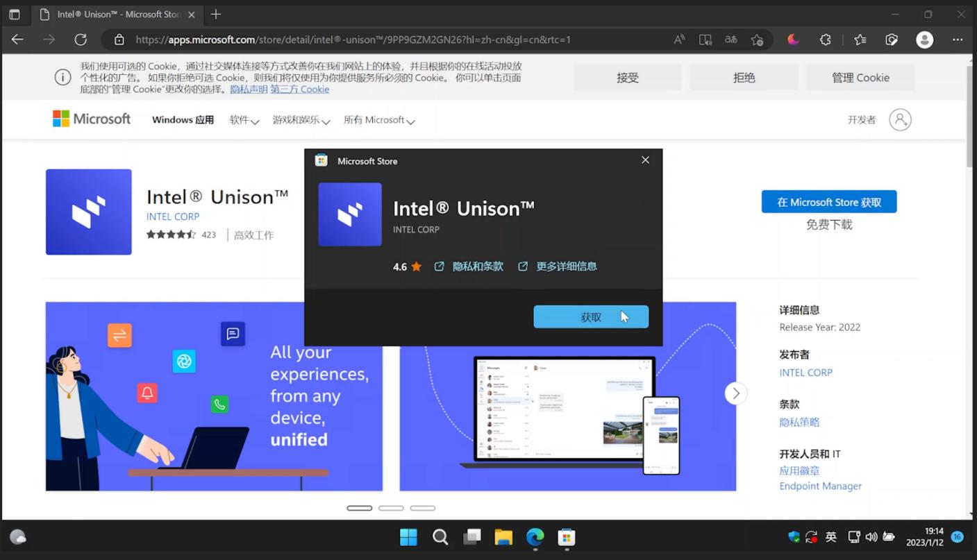
Task: Select the first carousel page indicator
Action: pyautogui.click(x=360, y=508)
